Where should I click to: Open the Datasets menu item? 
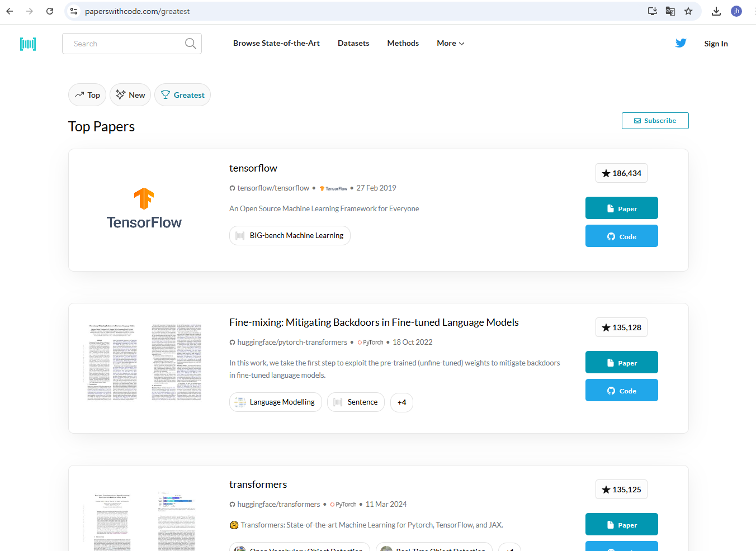coord(353,43)
